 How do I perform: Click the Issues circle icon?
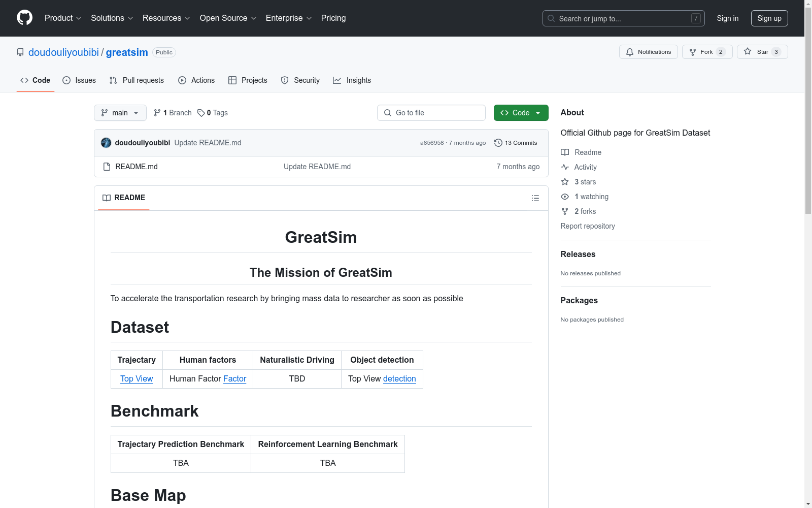(66, 80)
